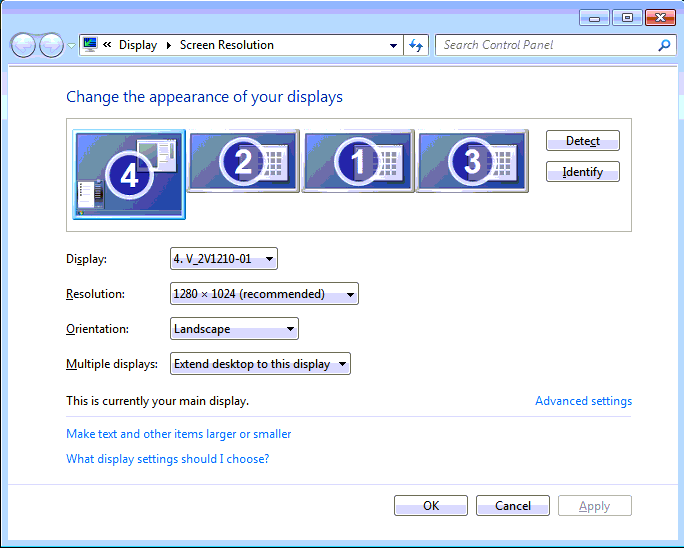
Task: Click the 'Orientation:' label
Action: (98, 329)
